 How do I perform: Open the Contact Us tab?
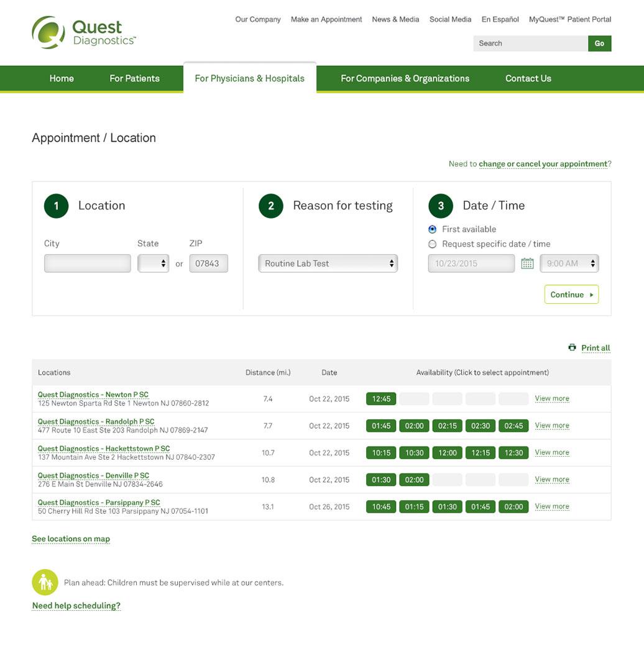tap(528, 78)
